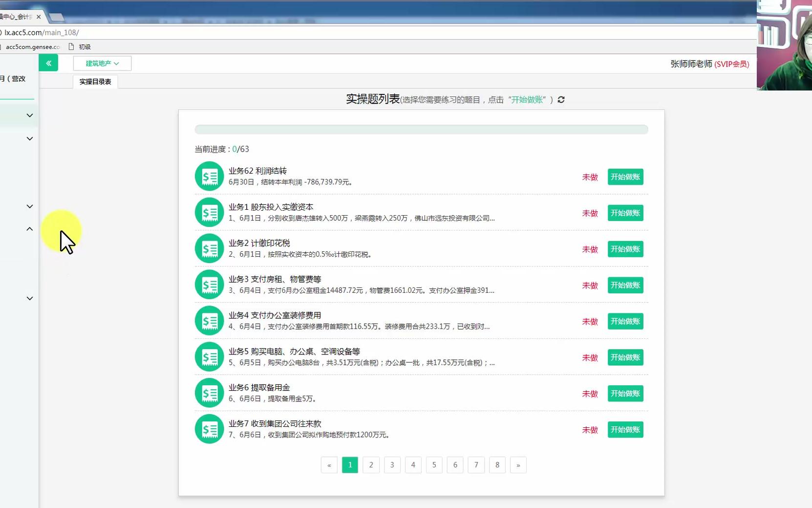This screenshot has height=508, width=812.
Task: Click the next-page » pagination arrow
Action: pyautogui.click(x=518, y=465)
